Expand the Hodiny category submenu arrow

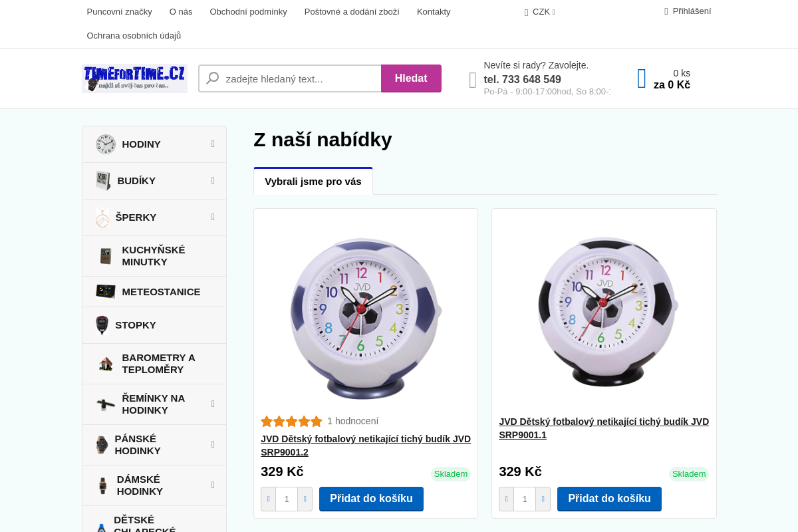pyautogui.click(x=213, y=144)
